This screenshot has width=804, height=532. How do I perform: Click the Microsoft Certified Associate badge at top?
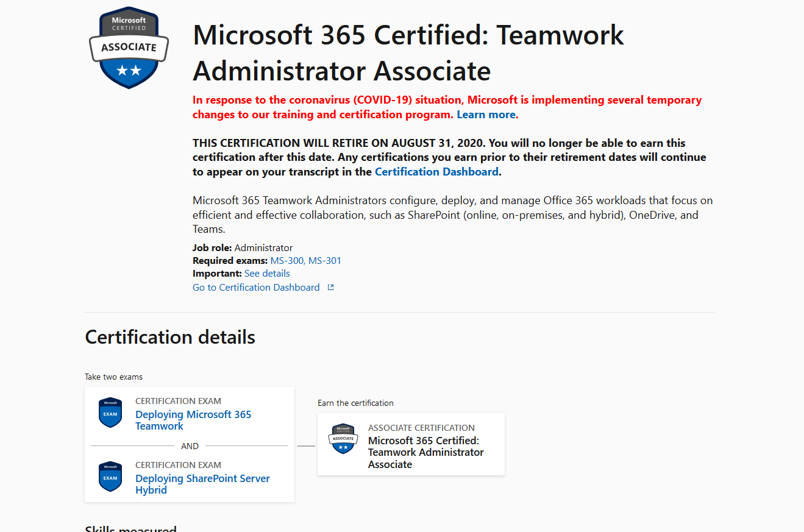point(129,48)
